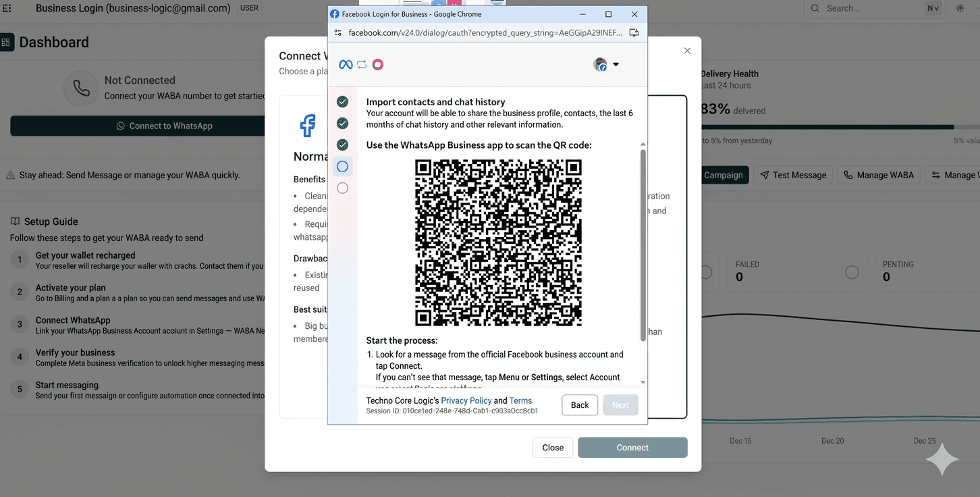The height and width of the screenshot is (497, 980).
Task: Click the Dec 20 chart axis label
Action: click(x=832, y=440)
